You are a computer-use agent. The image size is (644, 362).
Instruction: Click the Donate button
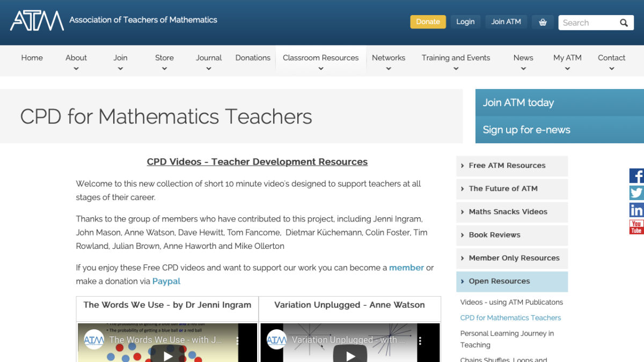tap(428, 21)
